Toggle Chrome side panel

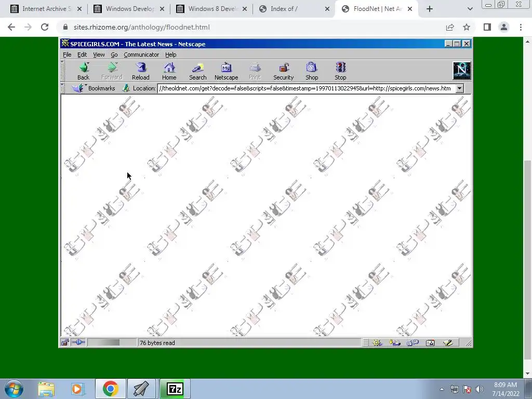point(487,27)
